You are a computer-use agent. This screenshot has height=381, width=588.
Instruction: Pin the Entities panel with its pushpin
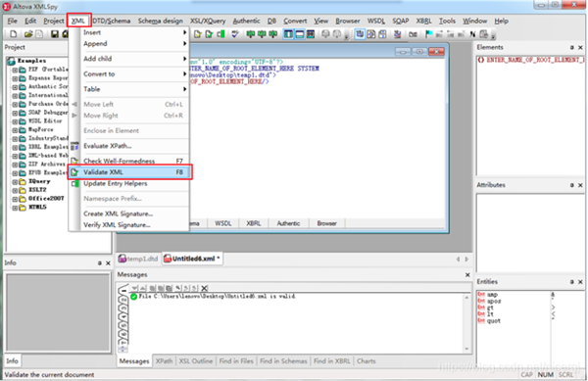click(571, 282)
